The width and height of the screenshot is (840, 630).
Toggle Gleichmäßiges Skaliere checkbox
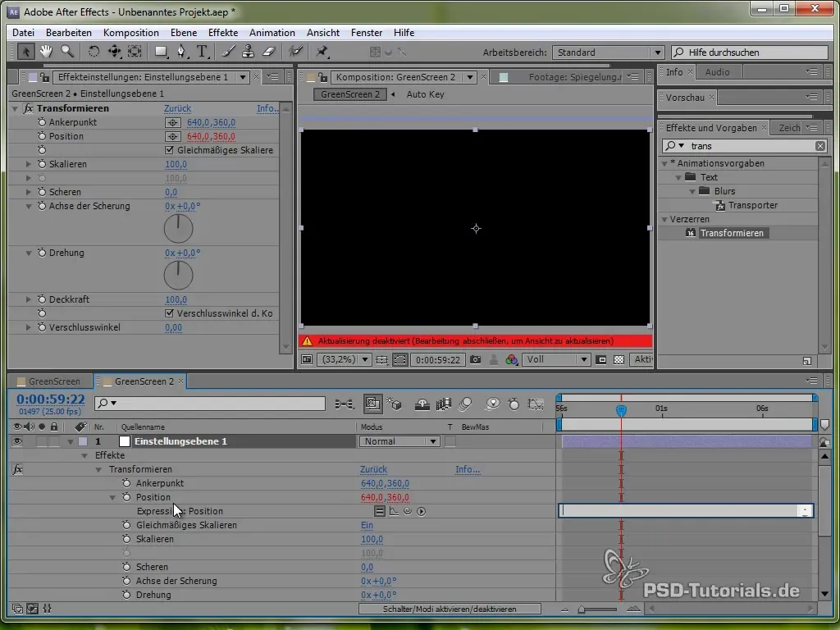point(169,150)
